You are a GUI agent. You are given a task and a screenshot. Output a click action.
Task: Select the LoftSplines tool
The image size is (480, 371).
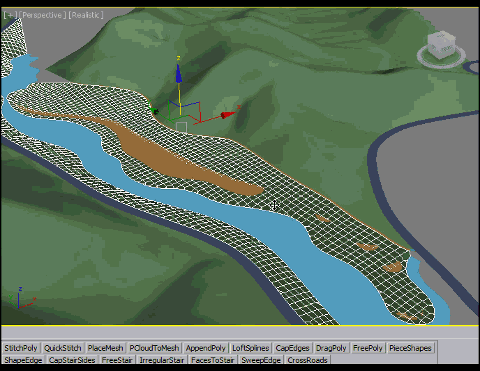(251, 348)
